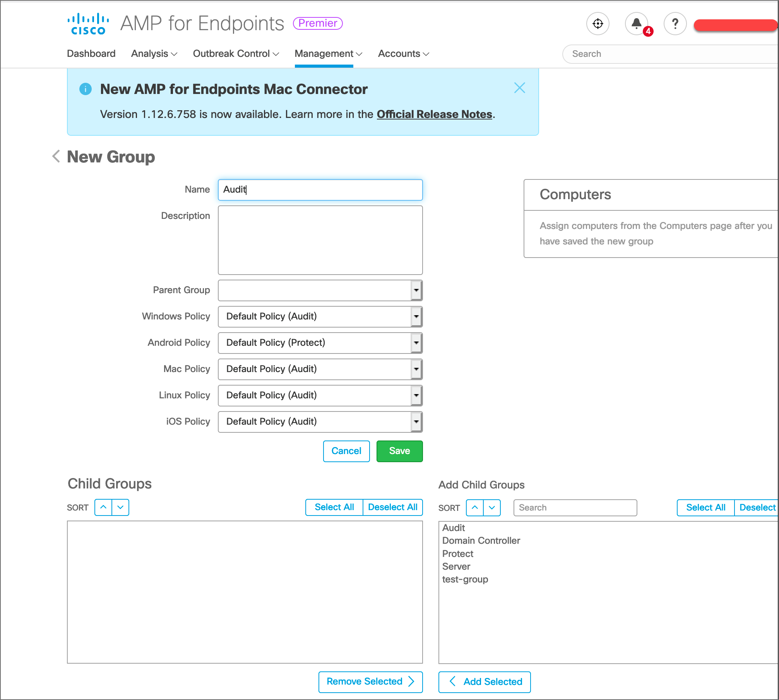Sort Add Child Groups list ascending
Image resolution: width=779 pixels, height=700 pixels.
pyautogui.click(x=475, y=508)
